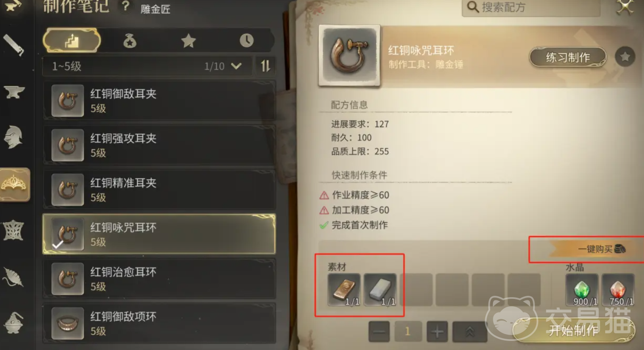Switch to the recent history clock tab
This screenshot has width=644, height=350.
tap(246, 41)
